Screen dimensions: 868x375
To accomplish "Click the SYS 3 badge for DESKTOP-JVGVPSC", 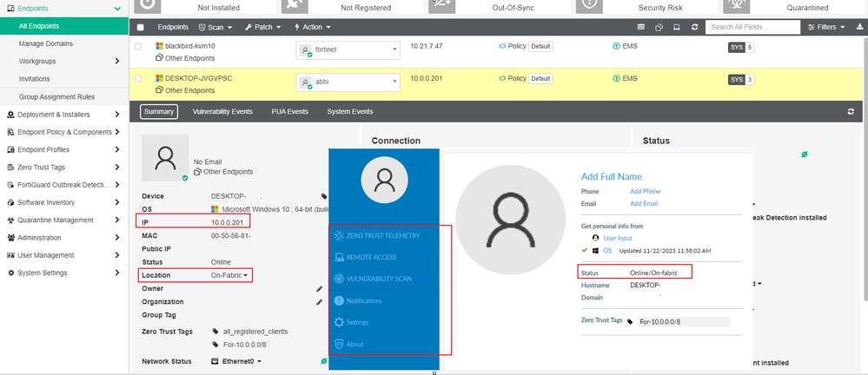I will point(740,80).
